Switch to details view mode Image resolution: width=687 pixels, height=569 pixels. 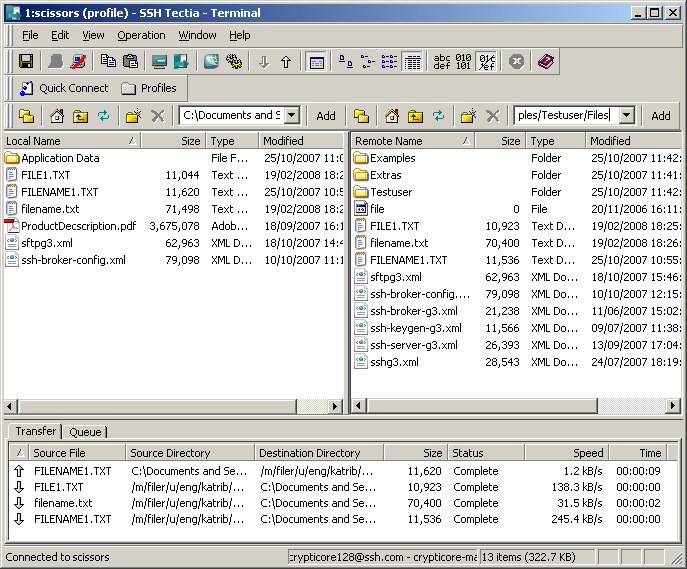pyautogui.click(x=412, y=62)
